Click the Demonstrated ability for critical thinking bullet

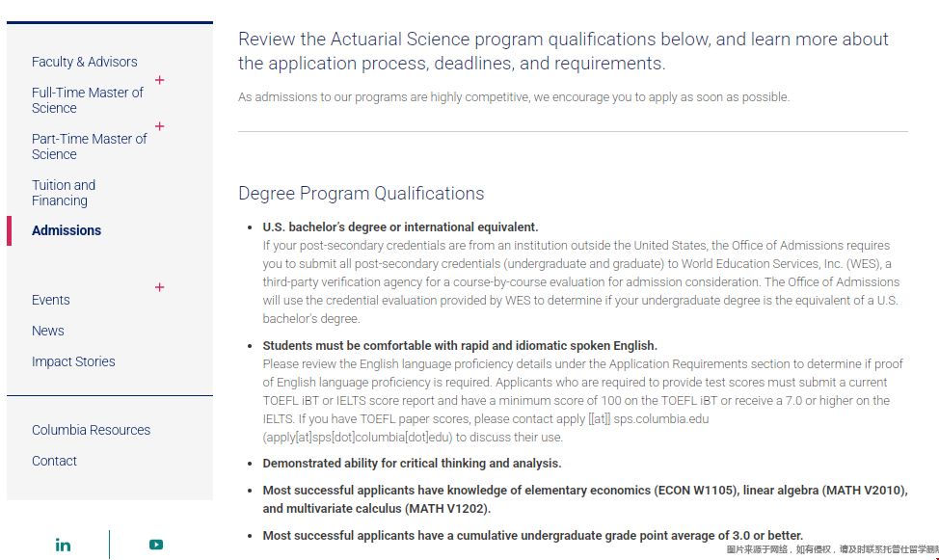click(x=412, y=464)
